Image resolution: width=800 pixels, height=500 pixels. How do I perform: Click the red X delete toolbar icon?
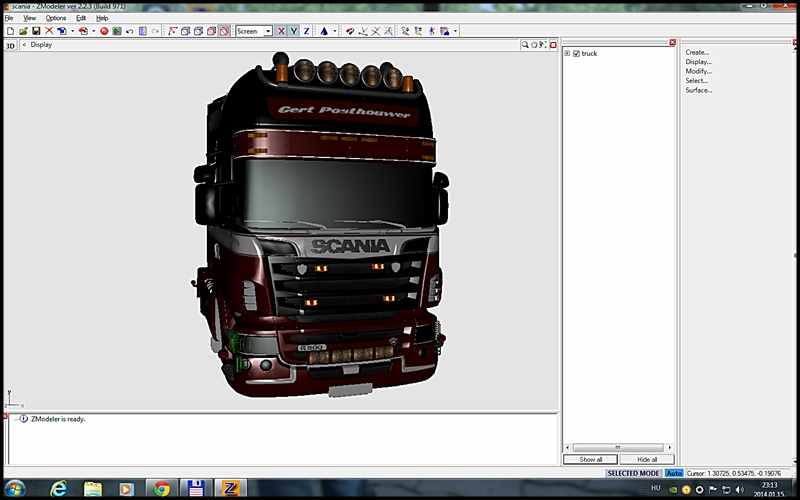click(x=48, y=31)
